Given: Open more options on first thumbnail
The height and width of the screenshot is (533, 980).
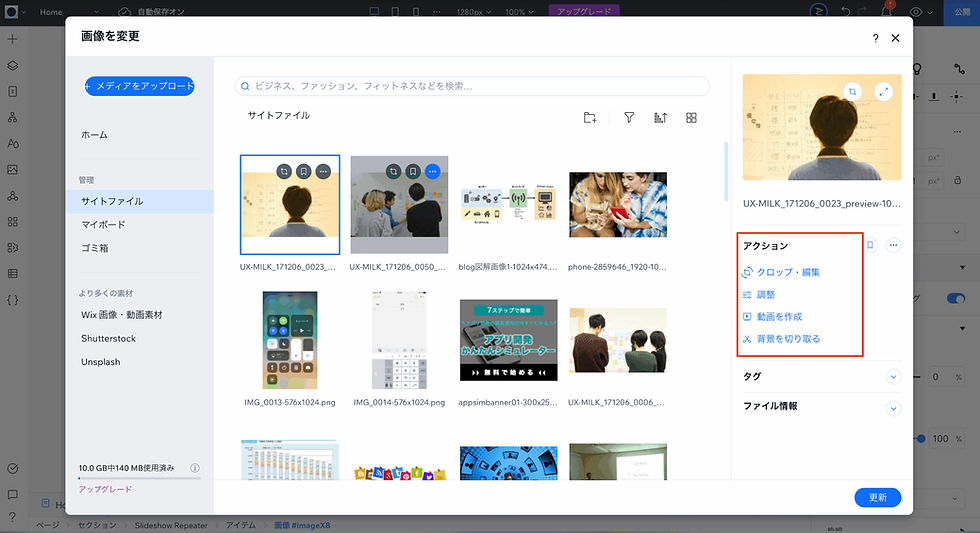Looking at the screenshot, I should (323, 171).
